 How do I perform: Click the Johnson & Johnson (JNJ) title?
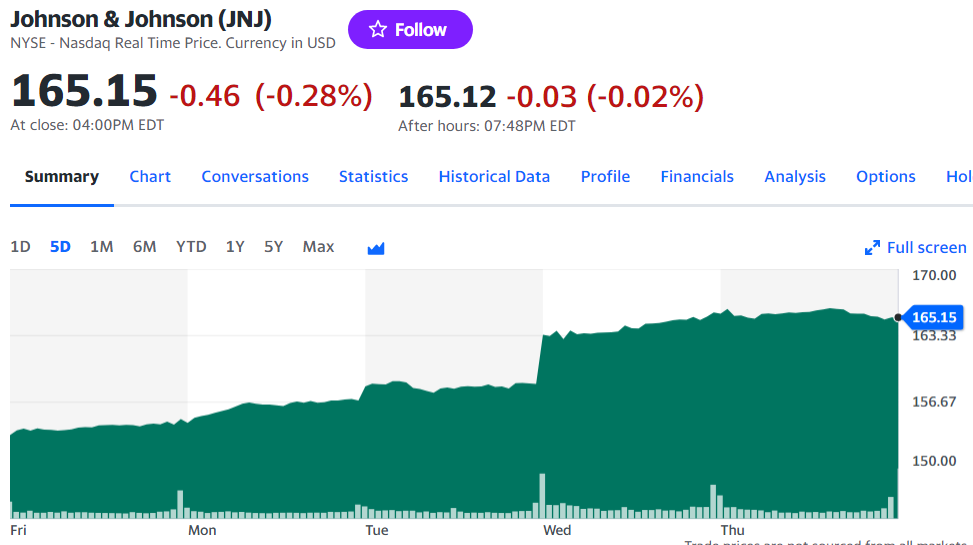point(141,19)
